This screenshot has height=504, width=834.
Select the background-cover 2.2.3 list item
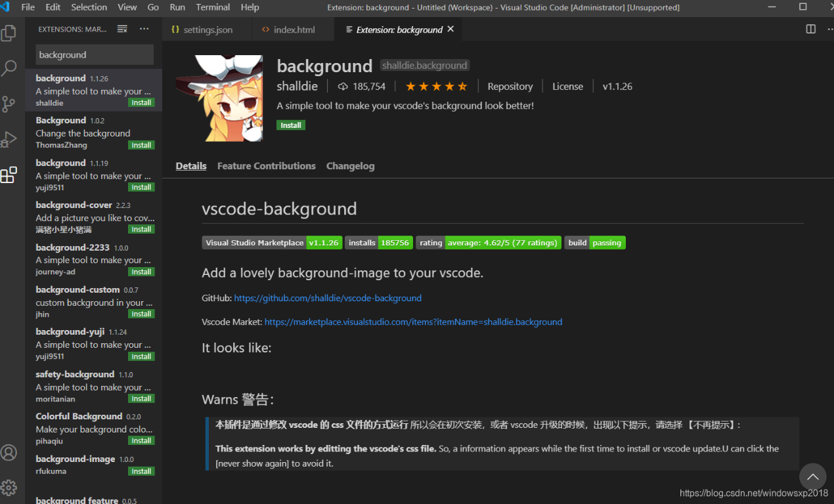pos(93,217)
